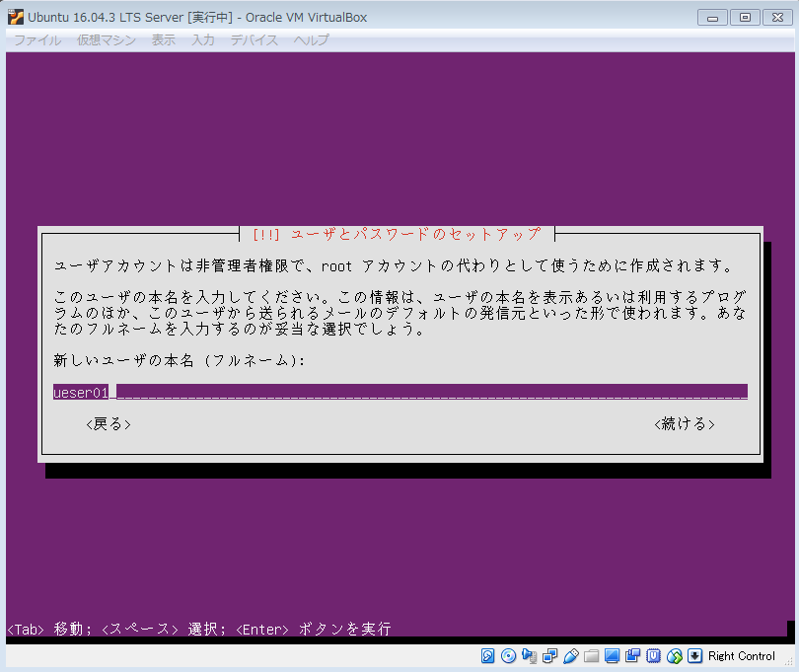
Task: Open the ファイル menu
Action: point(37,40)
